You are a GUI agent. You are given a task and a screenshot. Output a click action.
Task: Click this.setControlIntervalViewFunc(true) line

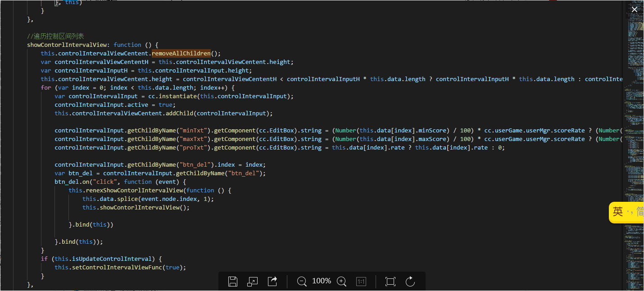point(120,267)
